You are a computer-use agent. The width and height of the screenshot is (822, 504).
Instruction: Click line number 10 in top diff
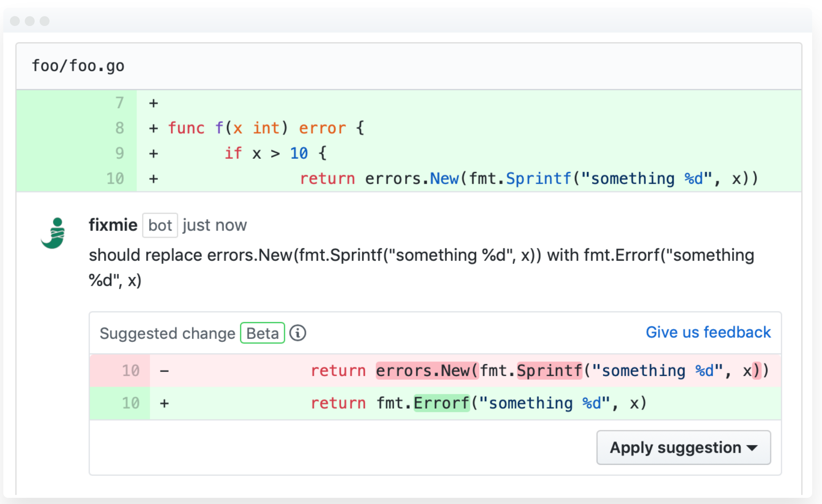tap(115, 179)
